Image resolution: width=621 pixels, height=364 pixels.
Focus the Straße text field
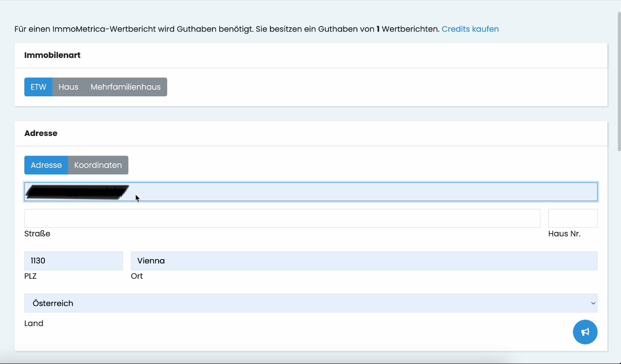coord(282,218)
